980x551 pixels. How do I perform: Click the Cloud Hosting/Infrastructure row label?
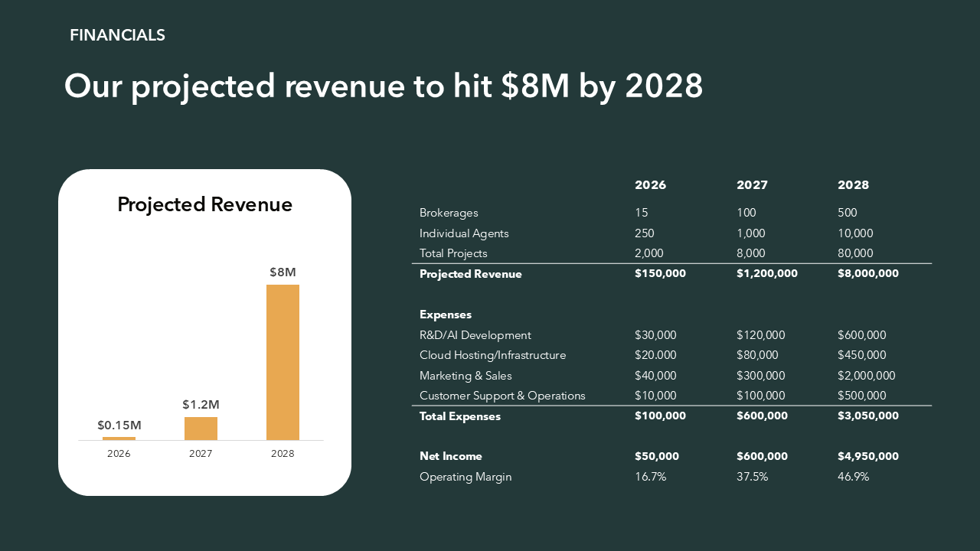coord(492,355)
